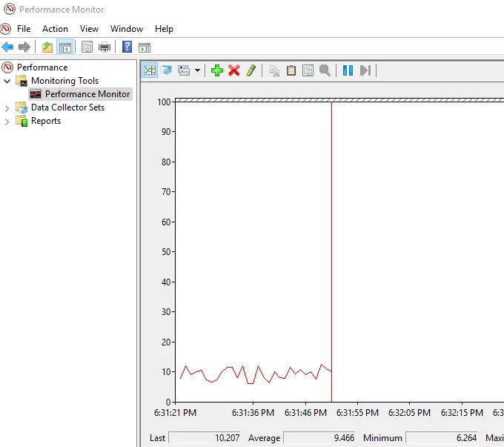Toggle Show/Hide Console Tree button
This screenshot has width=504, height=447.
[65, 47]
